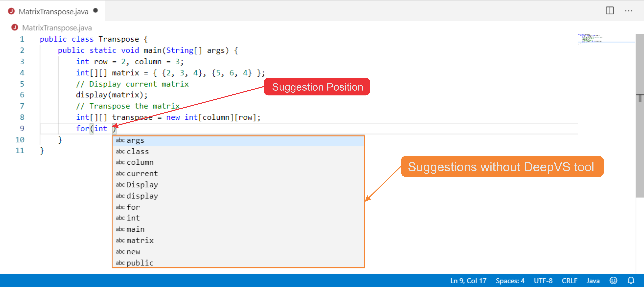
Task: Click the unsaved dot on MatrixTranspose.java tab
Action: (x=95, y=10)
